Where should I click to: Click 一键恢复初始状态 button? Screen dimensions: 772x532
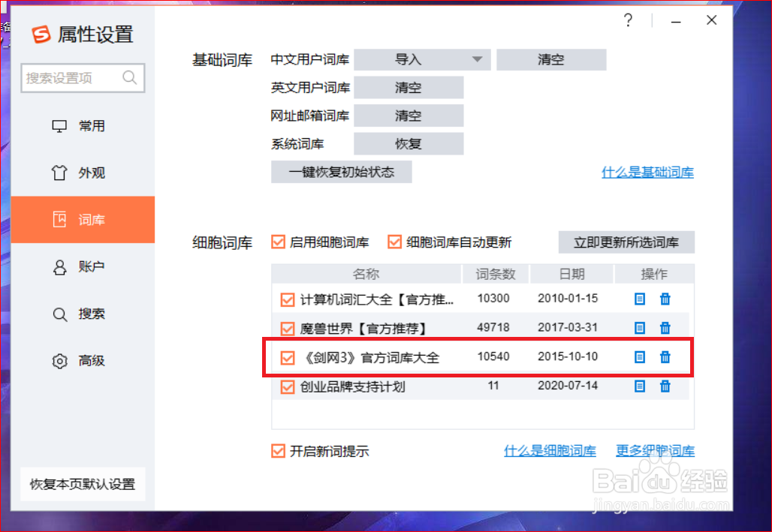coord(341,173)
